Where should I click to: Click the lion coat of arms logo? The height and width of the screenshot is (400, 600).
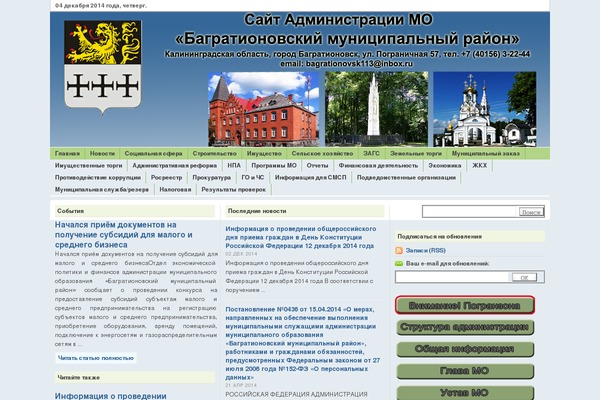pos(103,67)
